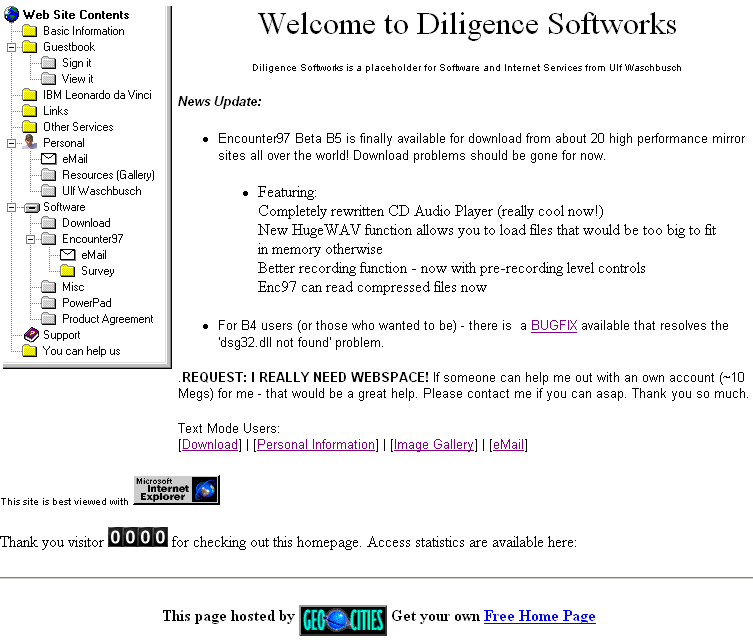
Task: Follow the BUGFIX link
Action: click(554, 325)
